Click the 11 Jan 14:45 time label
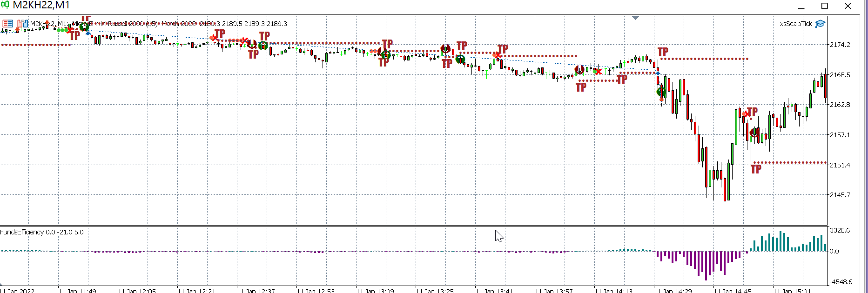Viewport: 868px width, 293px height. [x=733, y=291]
